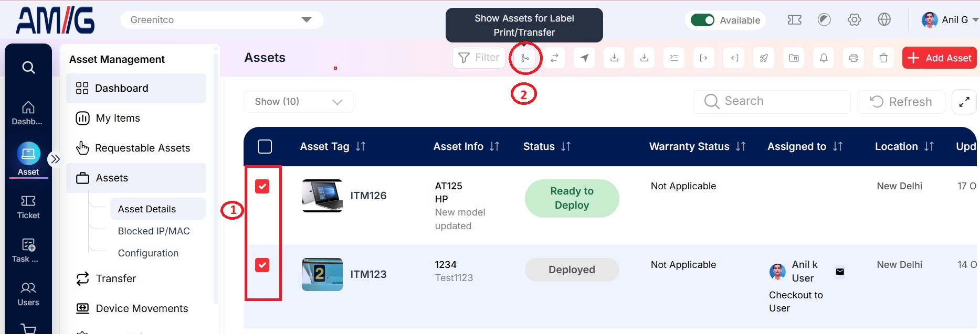Expand the sidebar with double-chevron button

55,159
